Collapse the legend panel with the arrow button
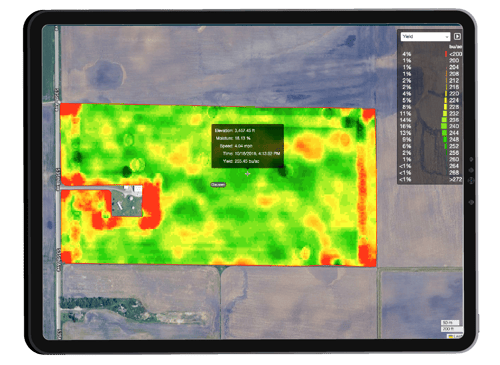This screenshot has height=365, width=500. (x=457, y=36)
